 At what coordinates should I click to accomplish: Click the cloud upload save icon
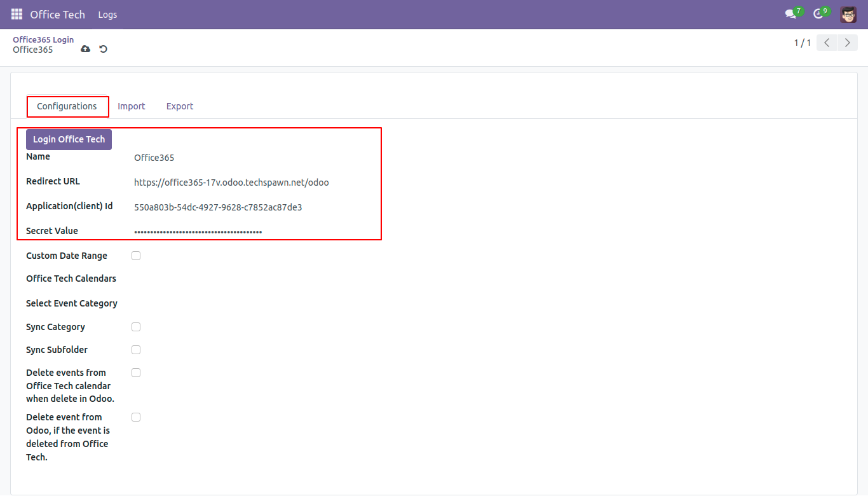[86, 49]
